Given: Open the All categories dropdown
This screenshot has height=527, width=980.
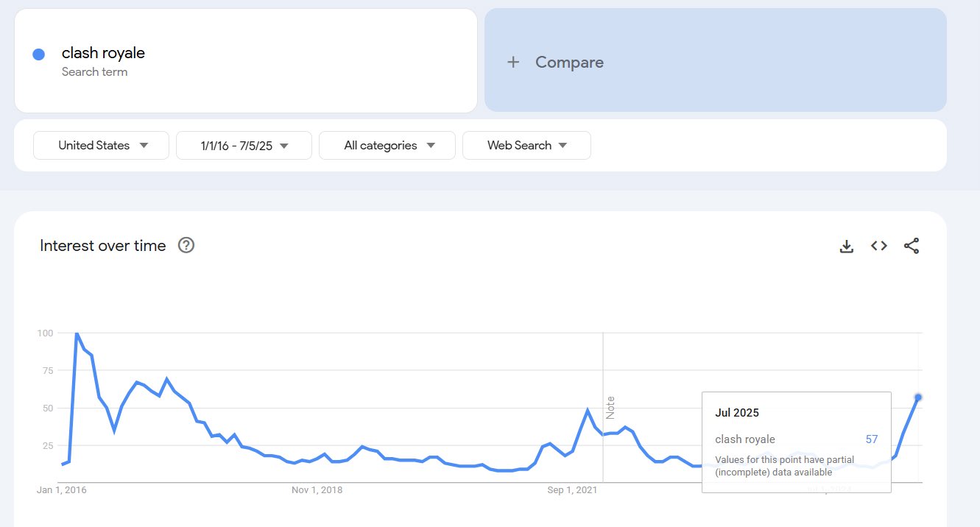Looking at the screenshot, I should point(387,145).
